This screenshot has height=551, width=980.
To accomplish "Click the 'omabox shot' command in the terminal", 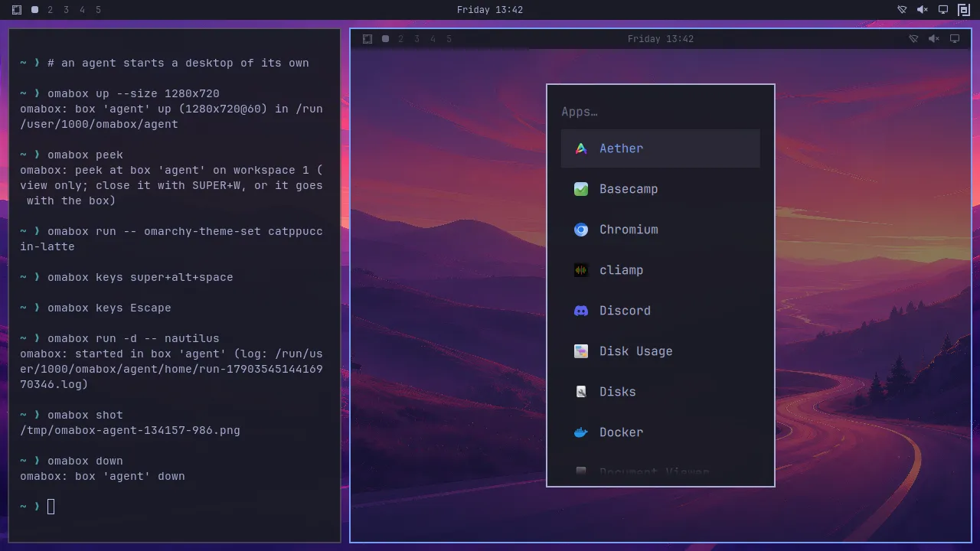I will click(x=85, y=415).
